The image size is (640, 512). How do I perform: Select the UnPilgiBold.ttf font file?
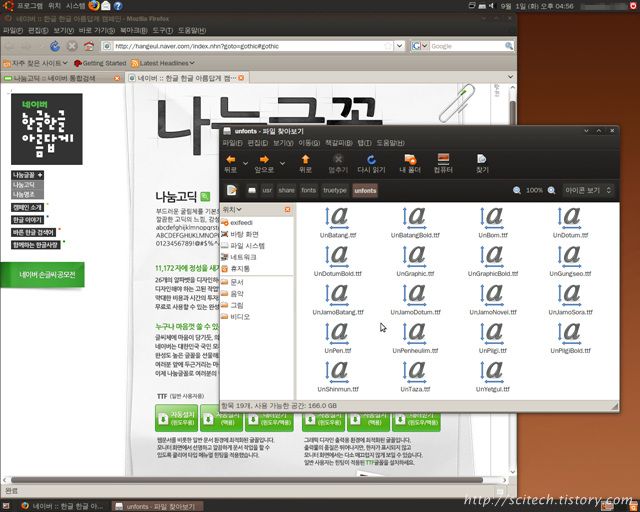pyautogui.click(x=570, y=338)
